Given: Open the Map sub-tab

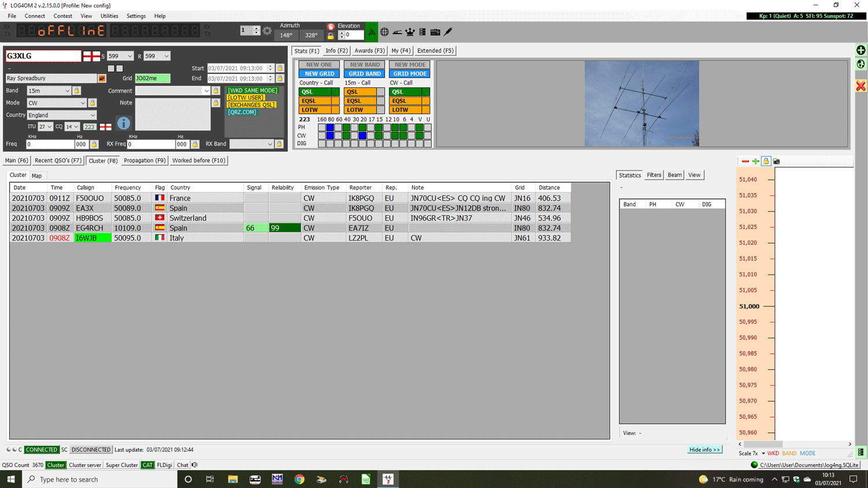Looking at the screenshot, I should coord(36,176).
